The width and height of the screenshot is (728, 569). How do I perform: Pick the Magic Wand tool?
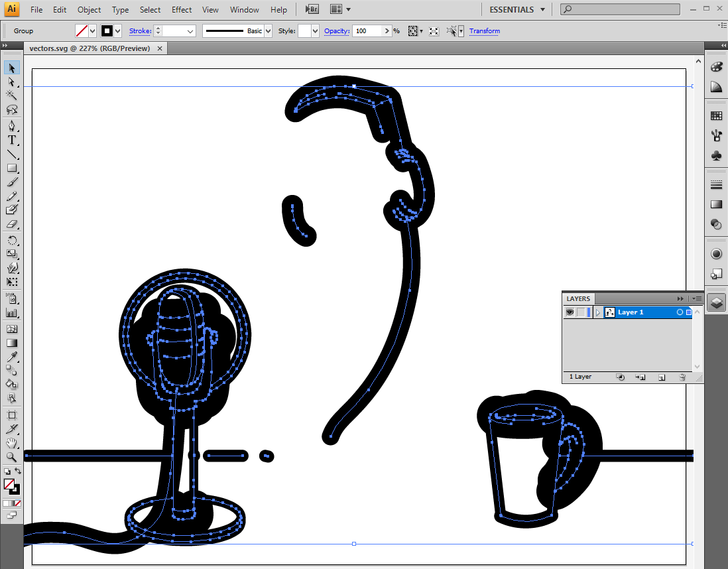point(11,95)
